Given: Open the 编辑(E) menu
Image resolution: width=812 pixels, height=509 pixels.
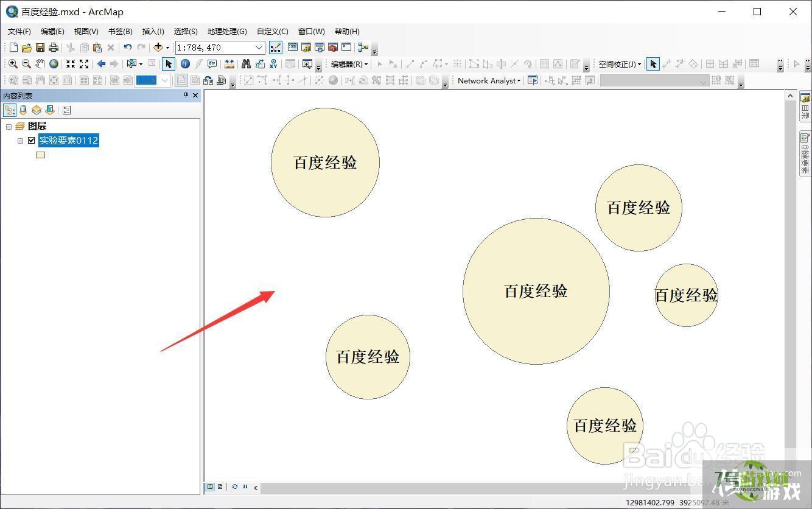Looking at the screenshot, I should pyautogui.click(x=52, y=31).
